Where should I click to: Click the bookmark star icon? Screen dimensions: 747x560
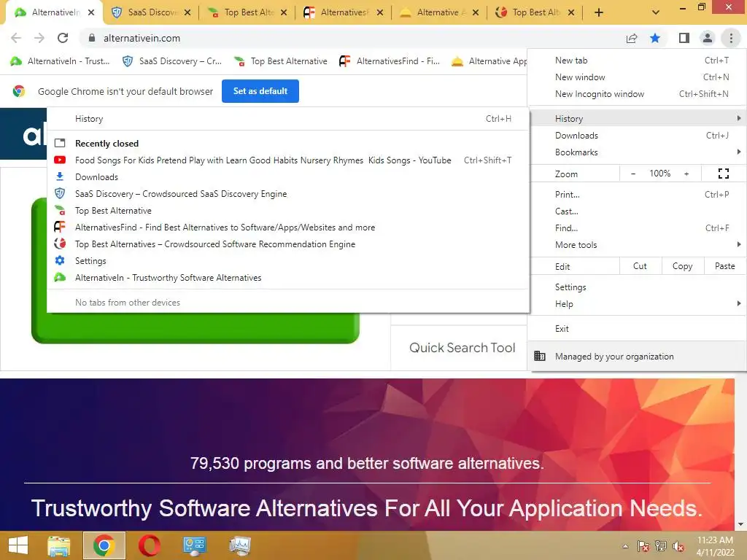coord(655,38)
